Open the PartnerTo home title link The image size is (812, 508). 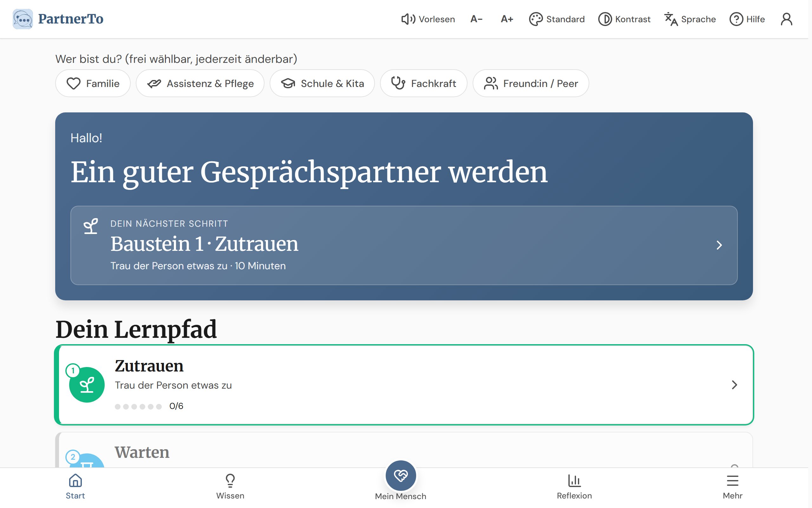click(x=71, y=19)
